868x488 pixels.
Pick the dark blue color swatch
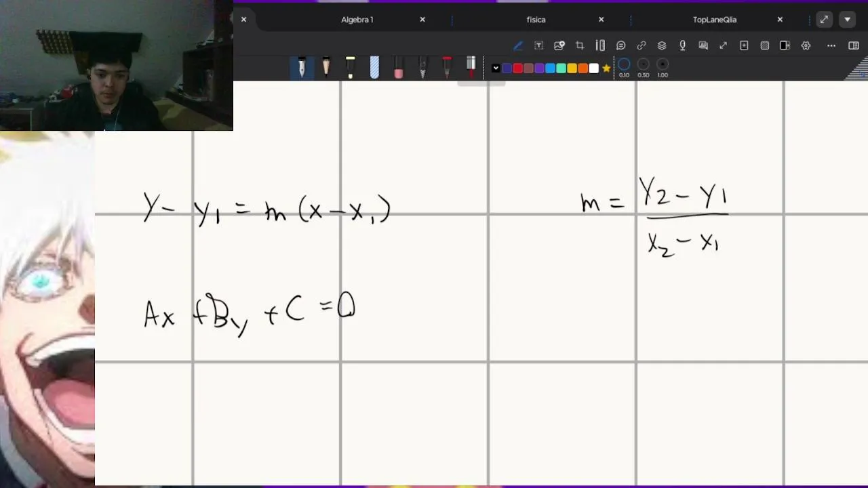pos(507,68)
